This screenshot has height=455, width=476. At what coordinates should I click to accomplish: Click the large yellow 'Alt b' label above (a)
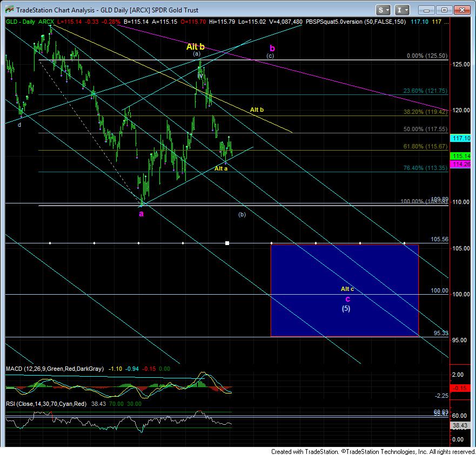coord(195,47)
